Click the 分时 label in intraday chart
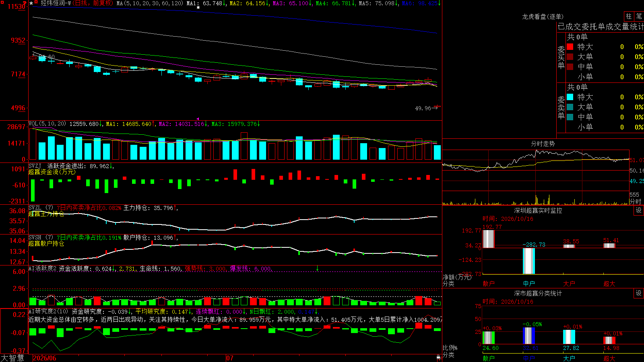The height and width of the screenshot is (362, 644). tap(635, 201)
